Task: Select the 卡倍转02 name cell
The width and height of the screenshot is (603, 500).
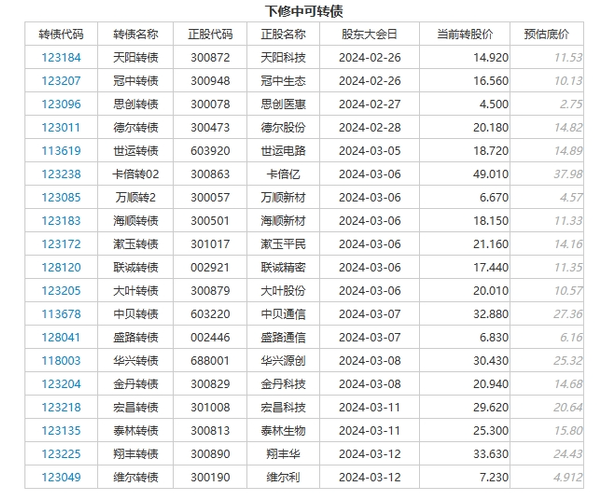Action: 135,174
